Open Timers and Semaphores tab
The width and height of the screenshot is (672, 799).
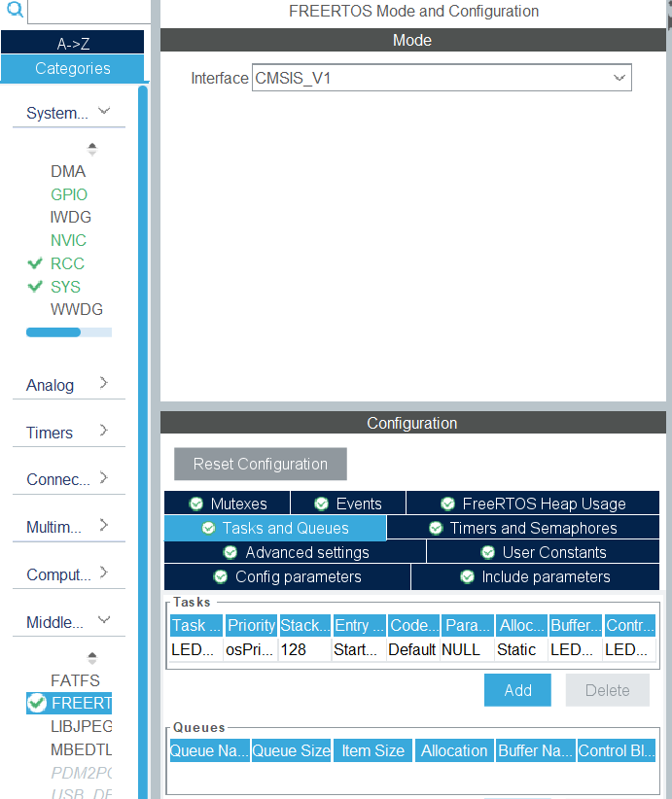[523, 528]
